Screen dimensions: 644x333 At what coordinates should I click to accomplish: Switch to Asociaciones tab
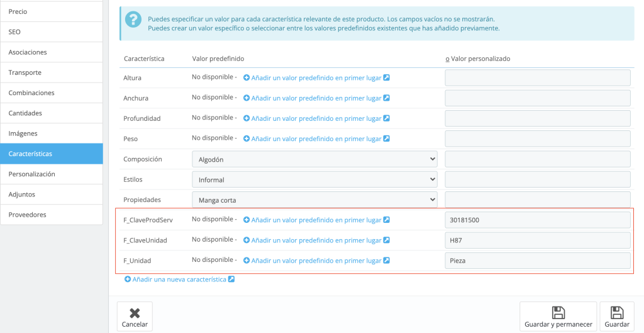pos(52,52)
